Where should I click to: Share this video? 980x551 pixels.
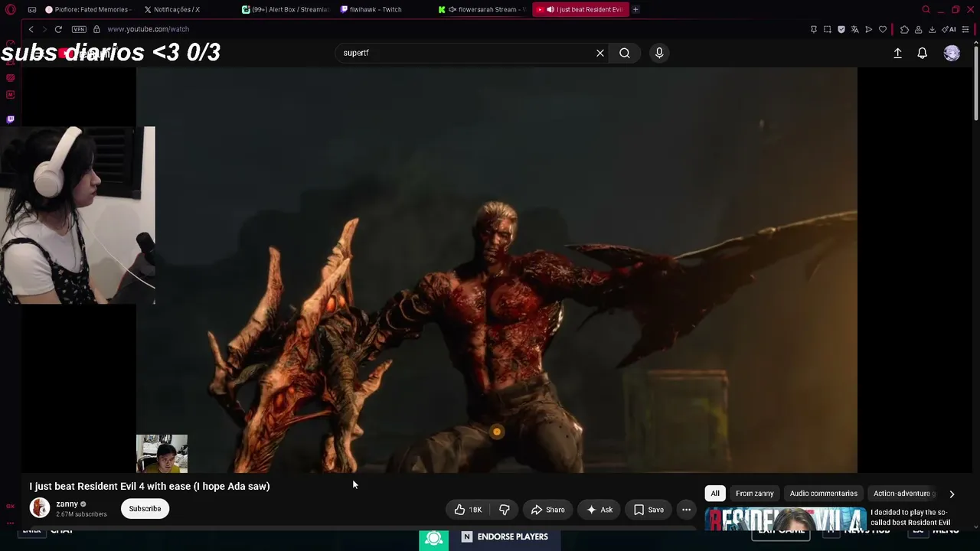pyautogui.click(x=547, y=510)
